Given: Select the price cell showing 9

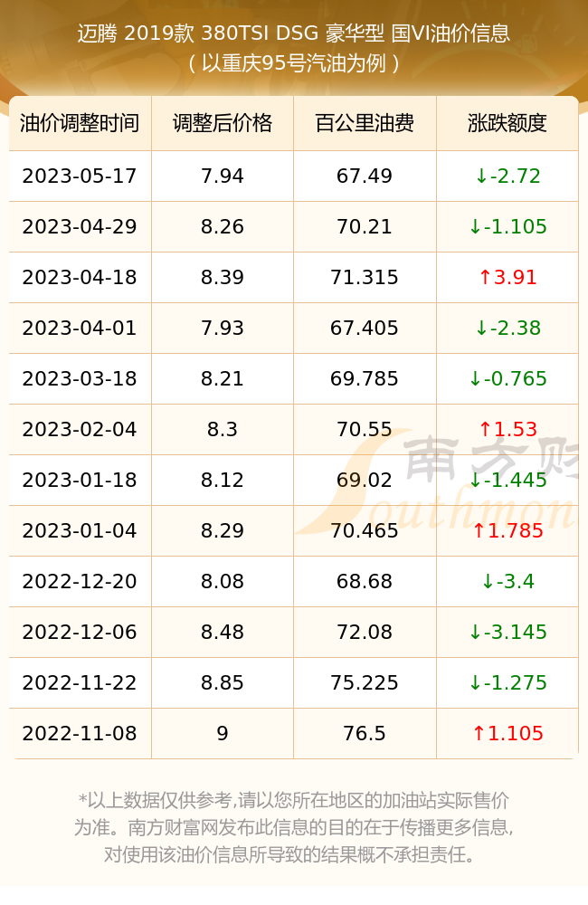Looking at the screenshot, I should [223, 734].
